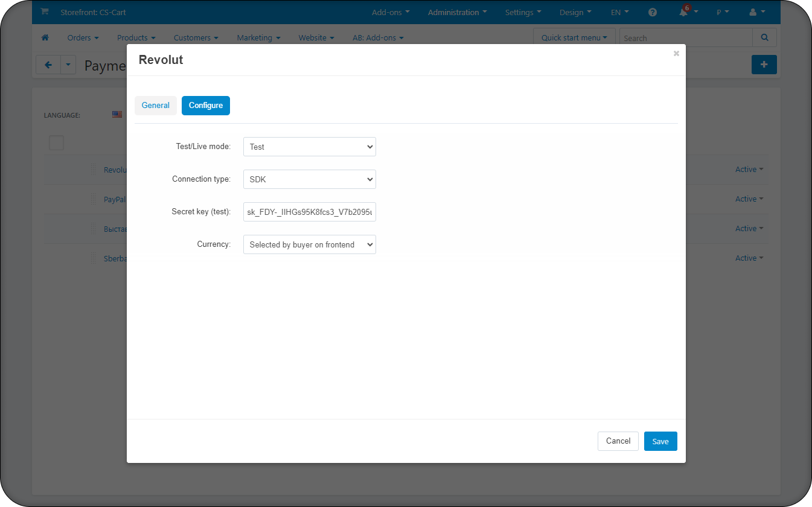The height and width of the screenshot is (507, 812).
Task: Click the Currency label
Action: 214,244
